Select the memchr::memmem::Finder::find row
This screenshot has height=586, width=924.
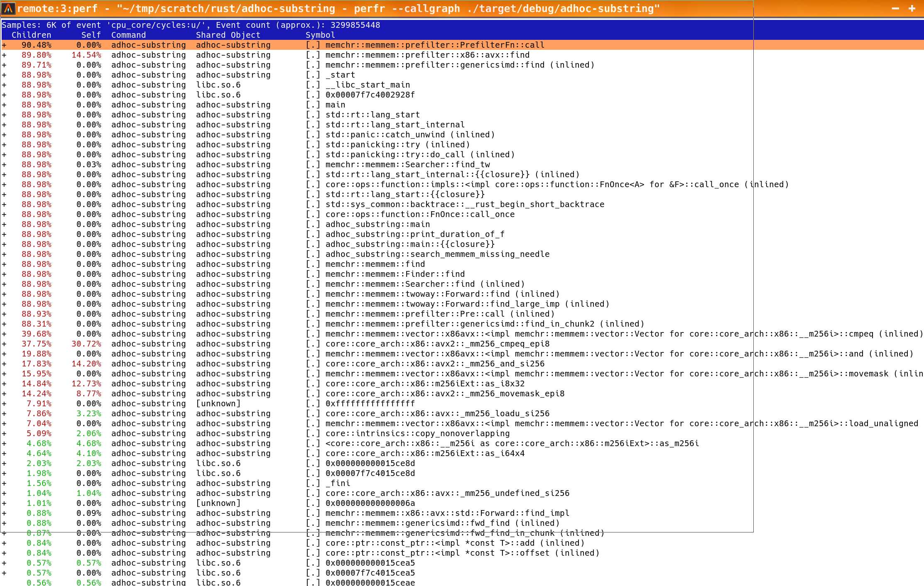point(395,274)
